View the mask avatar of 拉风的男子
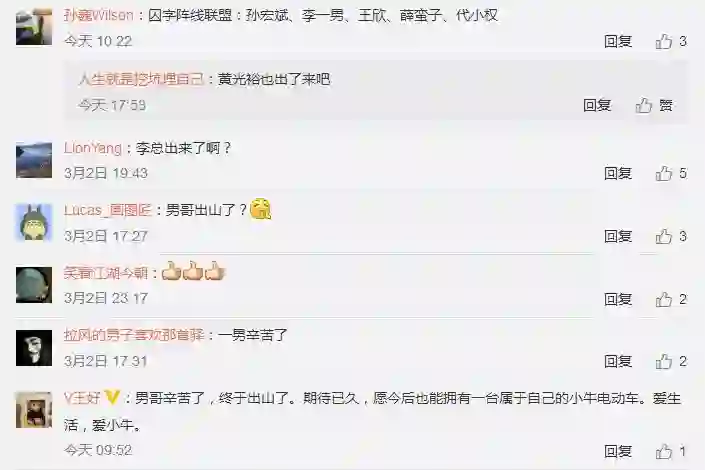Screen dimensions: 705x470 34,348
